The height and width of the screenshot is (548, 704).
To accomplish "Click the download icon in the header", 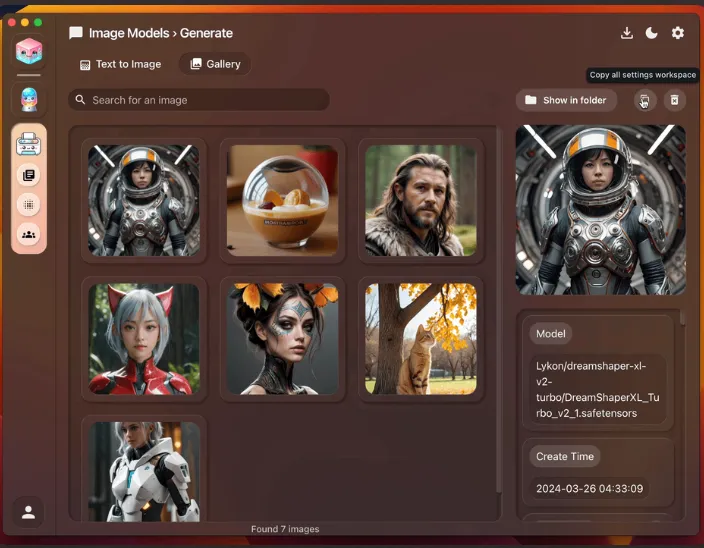I will coord(627,33).
